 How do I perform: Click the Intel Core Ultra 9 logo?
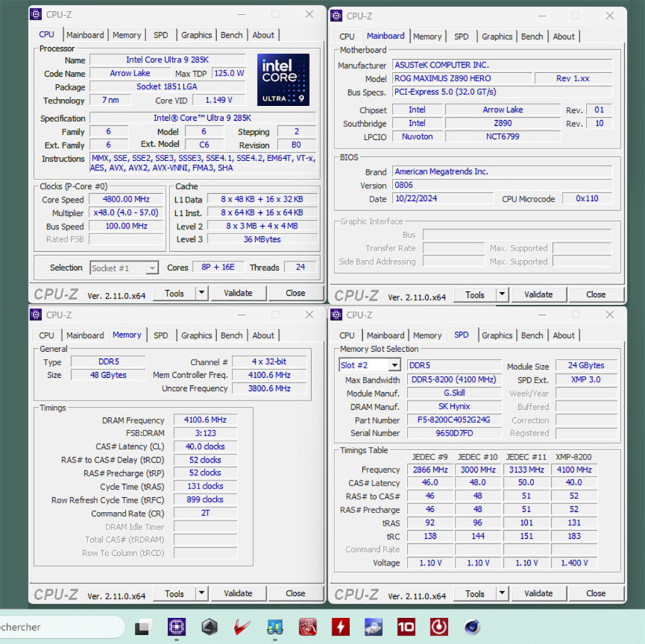283,80
